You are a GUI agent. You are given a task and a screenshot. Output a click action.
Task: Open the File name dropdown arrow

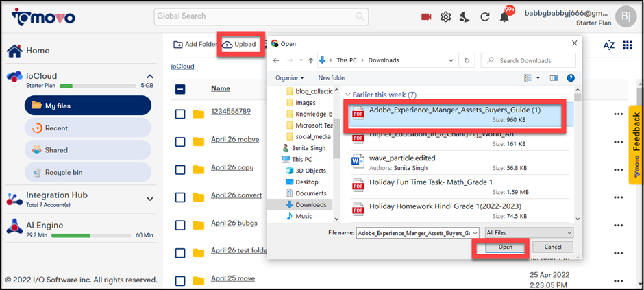tap(475, 232)
